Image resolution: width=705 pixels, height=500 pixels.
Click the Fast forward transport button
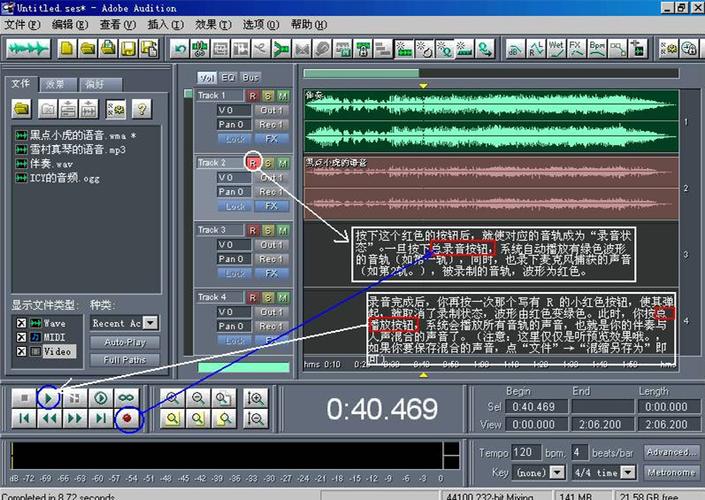[x=75, y=419]
